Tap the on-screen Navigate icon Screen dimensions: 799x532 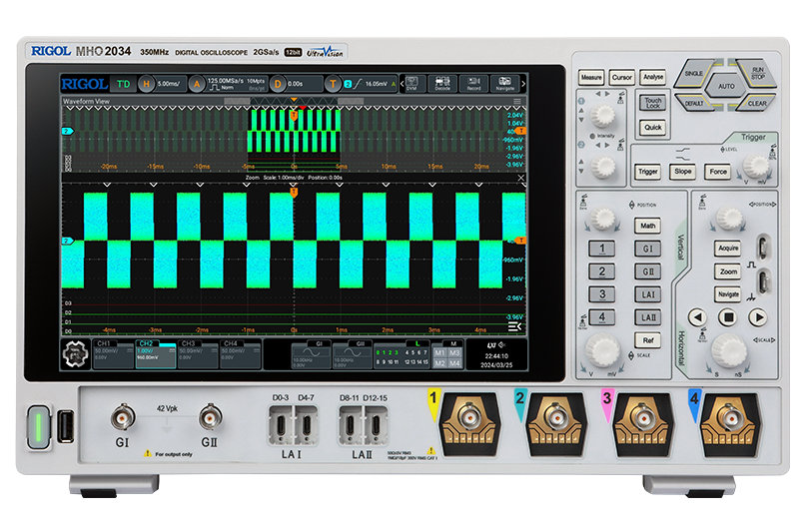click(504, 84)
